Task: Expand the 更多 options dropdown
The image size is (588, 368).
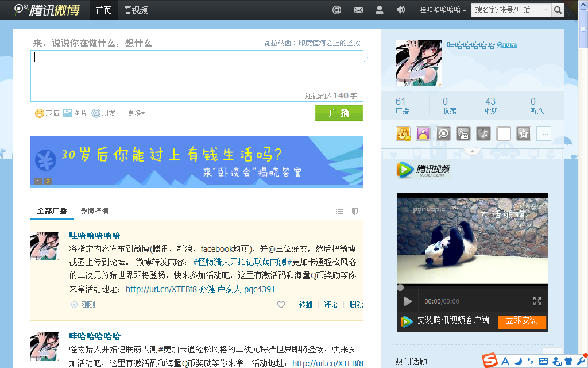Action: click(136, 113)
